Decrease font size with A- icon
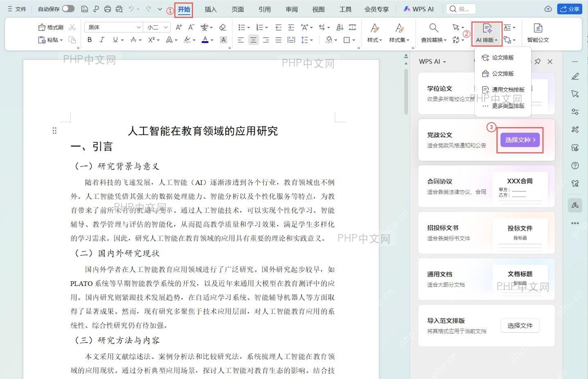This screenshot has width=588, height=379. pos(191,27)
